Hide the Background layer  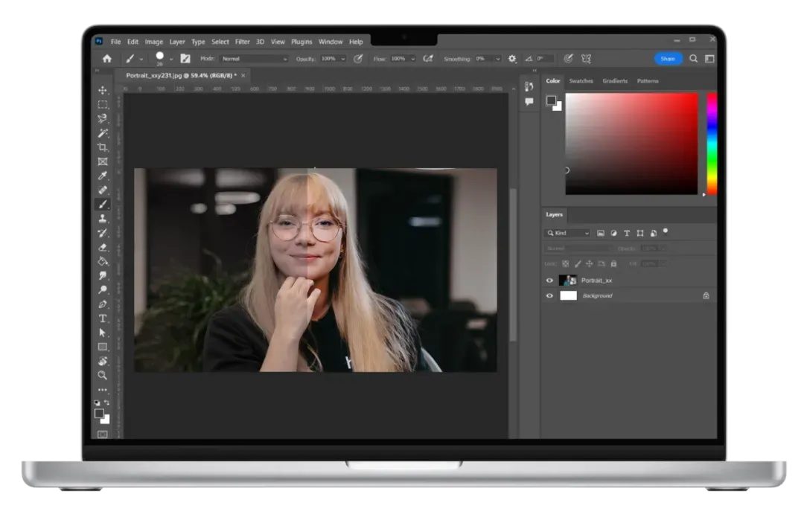549,295
